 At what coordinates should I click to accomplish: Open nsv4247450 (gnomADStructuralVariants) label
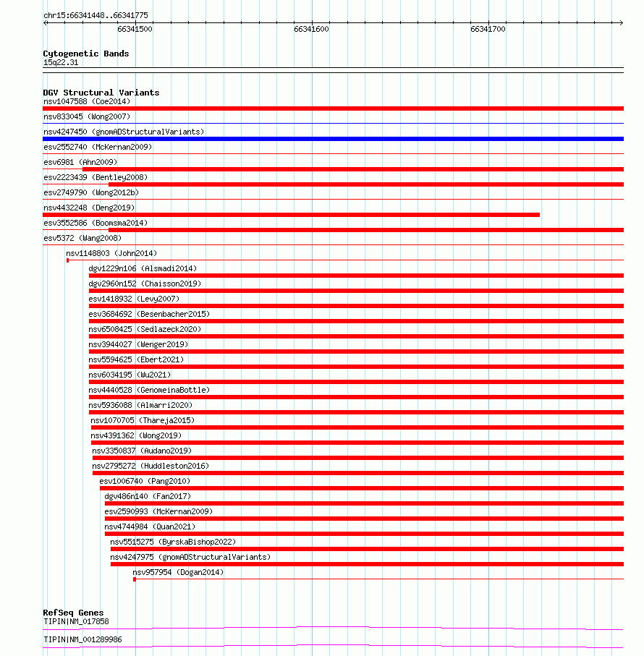[x=124, y=132]
